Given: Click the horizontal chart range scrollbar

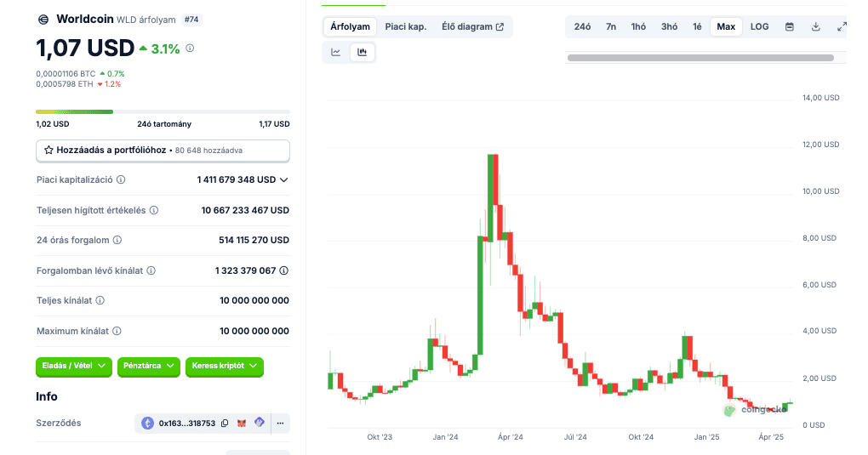Looking at the screenshot, I should 700,58.
